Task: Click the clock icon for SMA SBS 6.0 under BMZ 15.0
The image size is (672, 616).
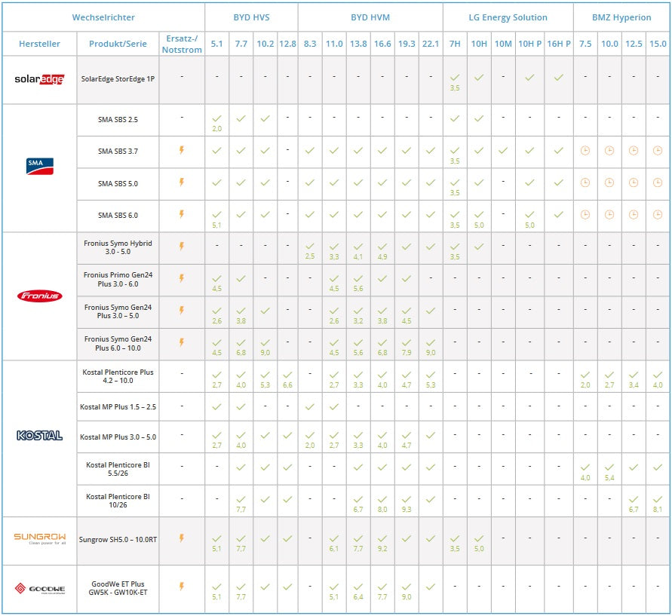Action: click(658, 215)
